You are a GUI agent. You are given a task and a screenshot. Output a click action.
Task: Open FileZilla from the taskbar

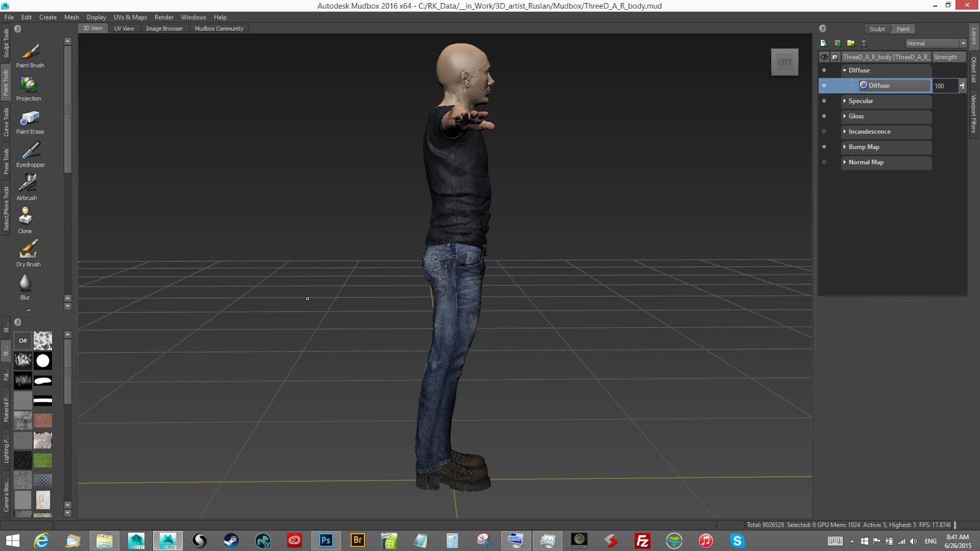click(643, 540)
